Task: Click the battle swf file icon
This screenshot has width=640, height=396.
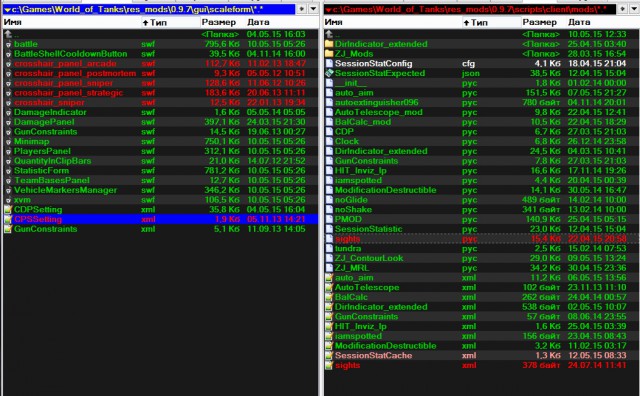Action: point(8,44)
